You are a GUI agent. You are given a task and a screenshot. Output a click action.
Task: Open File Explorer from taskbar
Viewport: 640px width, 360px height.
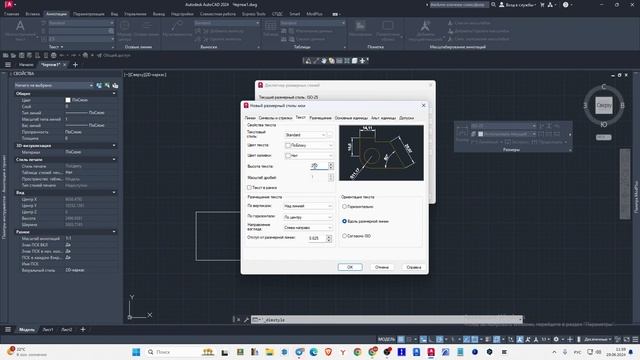tap(269, 352)
